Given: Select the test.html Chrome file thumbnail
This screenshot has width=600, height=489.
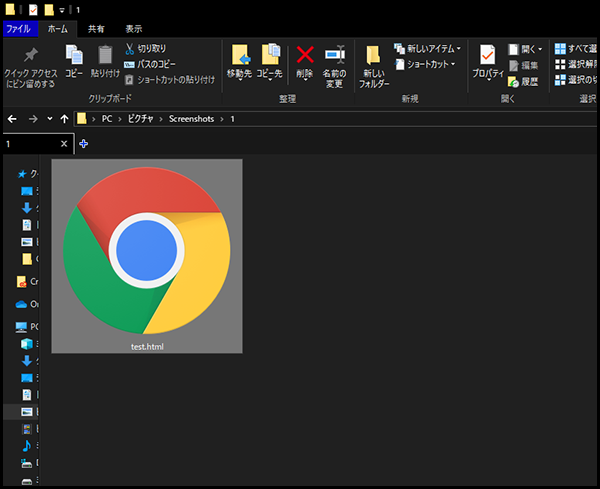Looking at the screenshot, I should [x=146, y=256].
